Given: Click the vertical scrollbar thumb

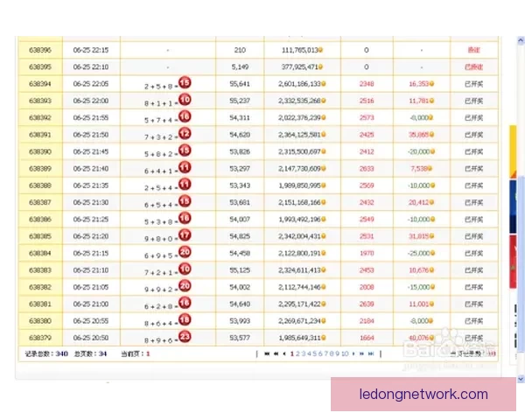Looking at the screenshot, I should tap(521, 264).
